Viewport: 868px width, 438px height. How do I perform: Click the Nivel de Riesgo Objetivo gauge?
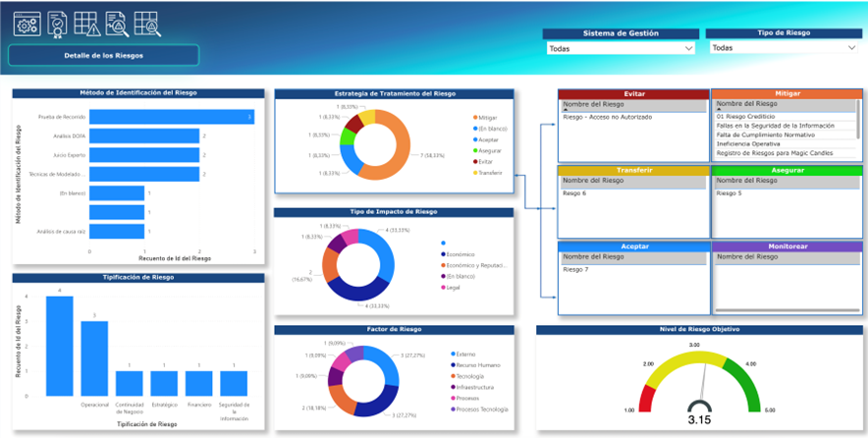click(x=698, y=378)
